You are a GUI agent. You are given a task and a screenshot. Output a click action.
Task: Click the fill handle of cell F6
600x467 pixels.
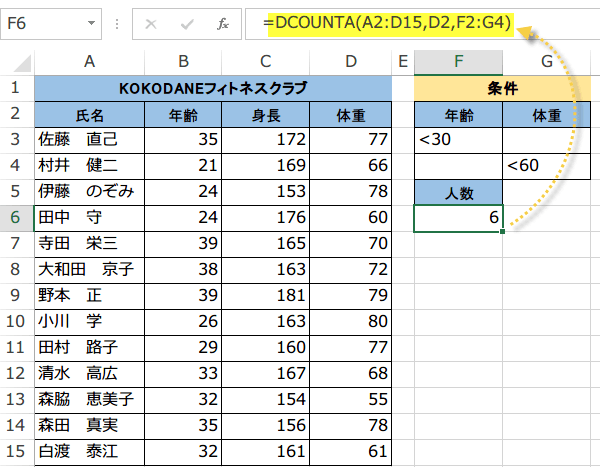[502, 231]
